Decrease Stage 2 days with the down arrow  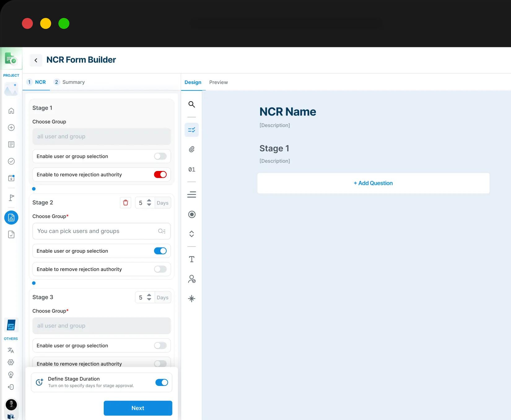(149, 205)
